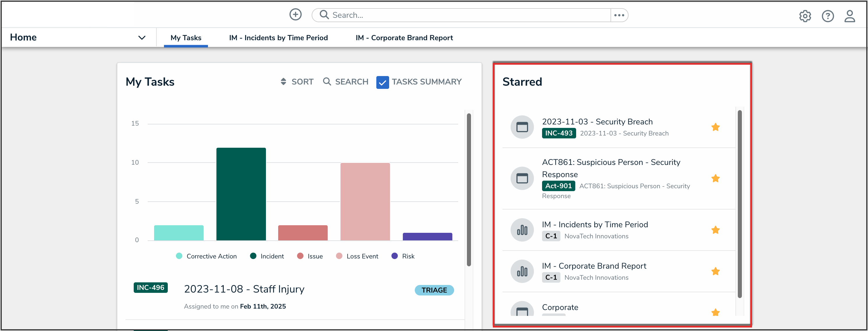Unstar the 2023-11-03 Security Breach item
The image size is (868, 331).
coord(715,127)
